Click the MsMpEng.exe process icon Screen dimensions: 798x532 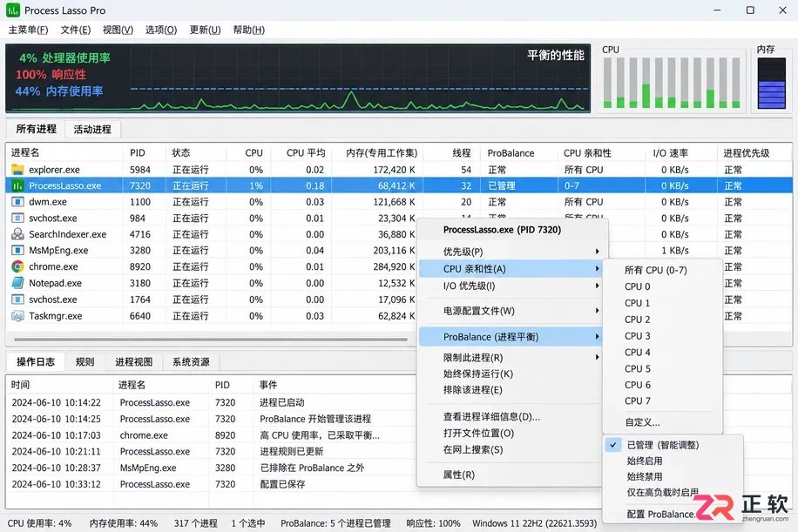coord(17,251)
